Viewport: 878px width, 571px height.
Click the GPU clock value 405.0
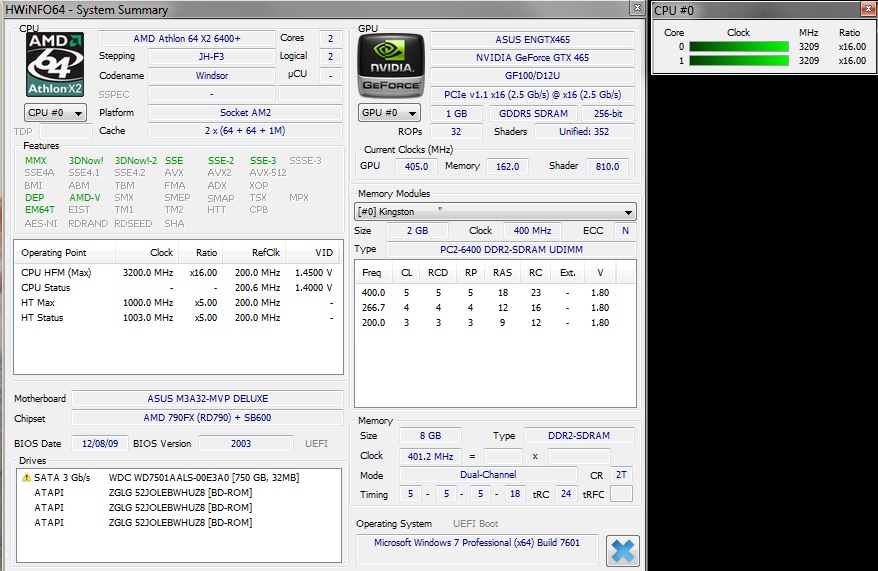[417, 166]
